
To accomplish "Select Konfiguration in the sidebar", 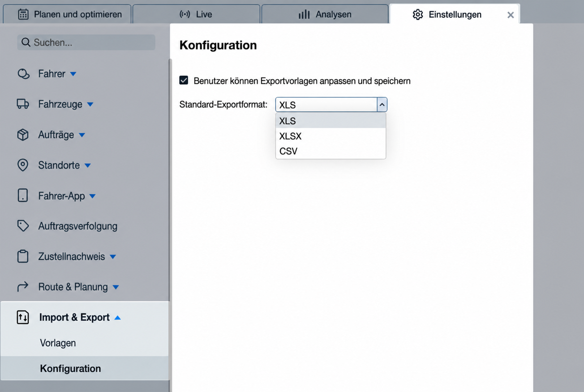I will 85,368.
